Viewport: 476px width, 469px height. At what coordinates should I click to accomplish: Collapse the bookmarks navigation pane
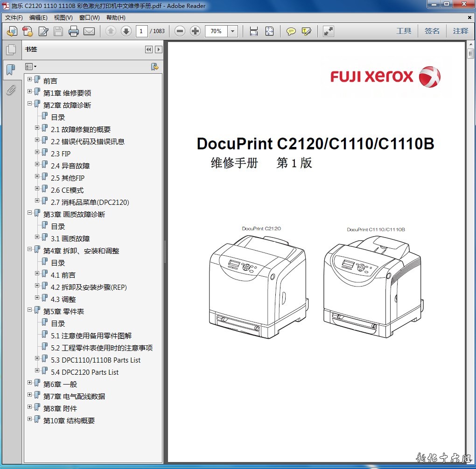pos(148,49)
